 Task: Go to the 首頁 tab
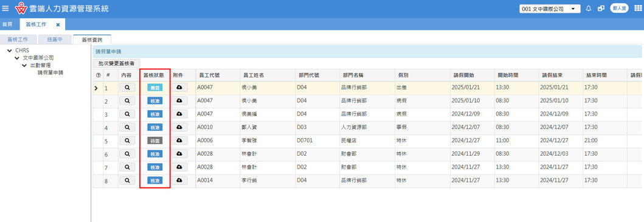pyautogui.click(x=7, y=24)
